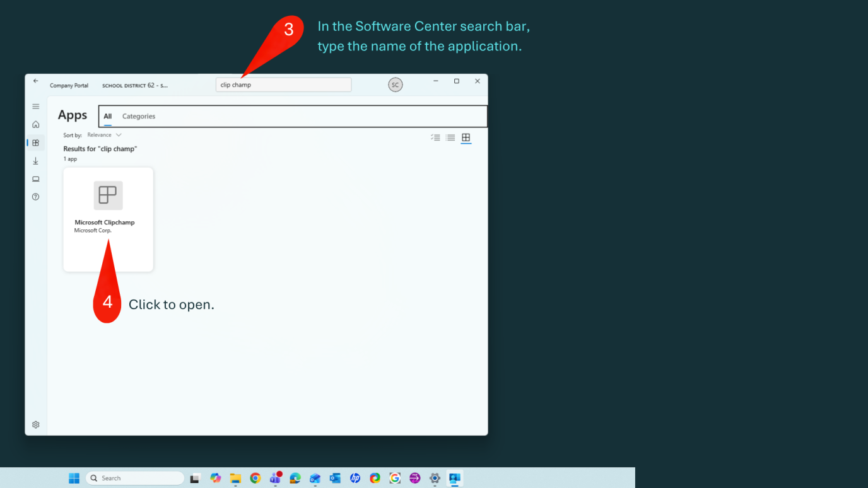This screenshot has height=488, width=868.
Task: Click the clip champ search field
Action: 283,84
